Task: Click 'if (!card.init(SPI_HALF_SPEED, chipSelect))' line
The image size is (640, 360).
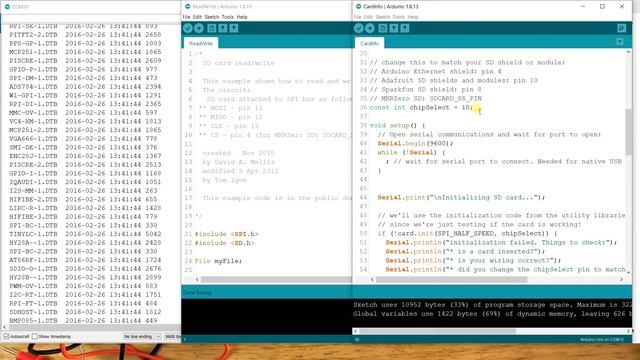Action: [467, 233]
